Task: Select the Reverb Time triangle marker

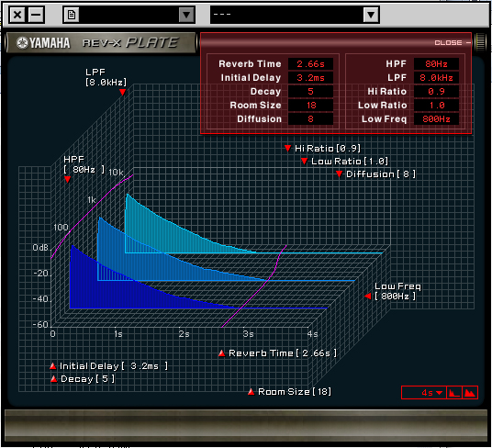Action: [x=221, y=353]
